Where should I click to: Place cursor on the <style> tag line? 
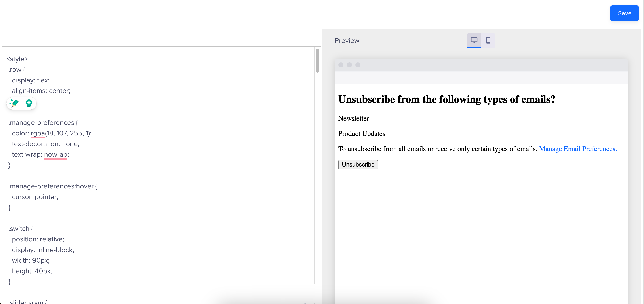(x=17, y=59)
